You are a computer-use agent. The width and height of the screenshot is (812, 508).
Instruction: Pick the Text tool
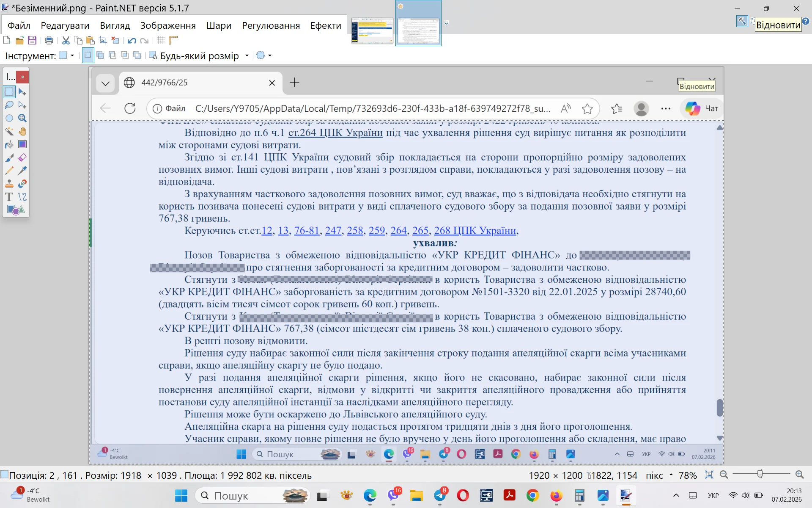tap(9, 197)
